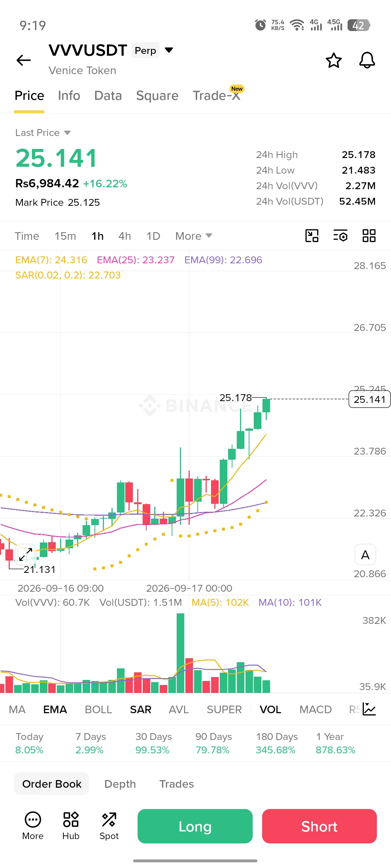Switch to the Info tab
The height and width of the screenshot is (868, 391).
[69, 95]
